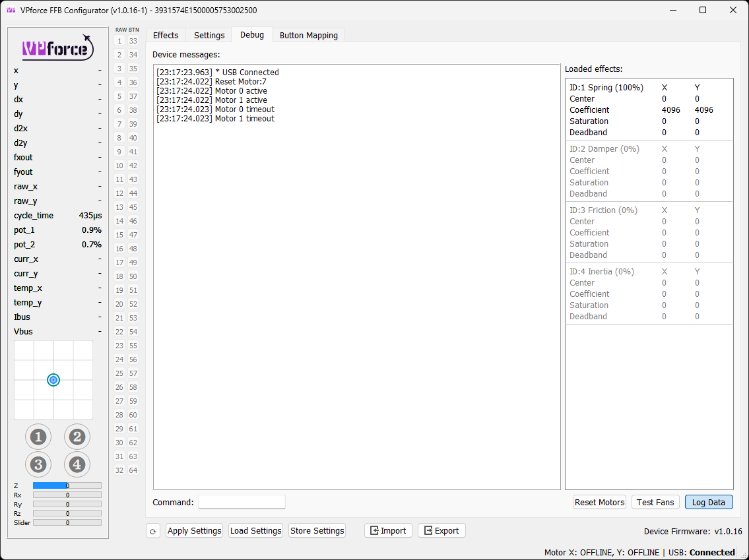749x560 pixels.
Task: Click the Apply Settings button
Action: pos(195,531)
